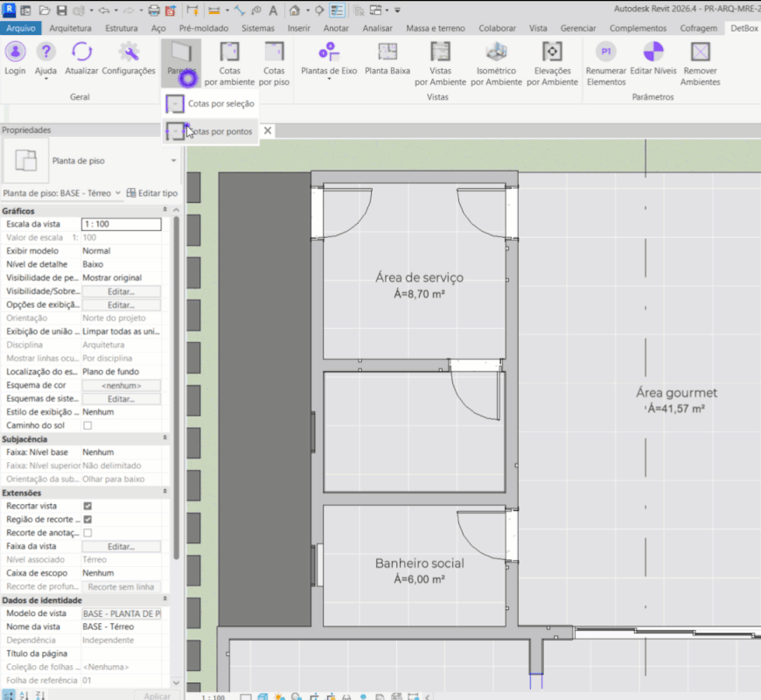
Task: Collapse the Dados de identidade section
Action: [x=165, y=599]
